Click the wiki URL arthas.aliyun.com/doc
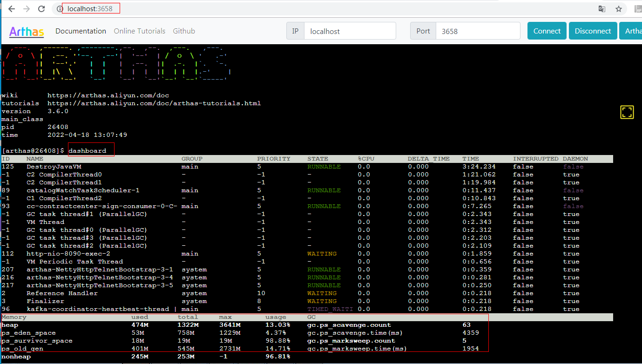642x364 pixels. (x=108, y=95)
